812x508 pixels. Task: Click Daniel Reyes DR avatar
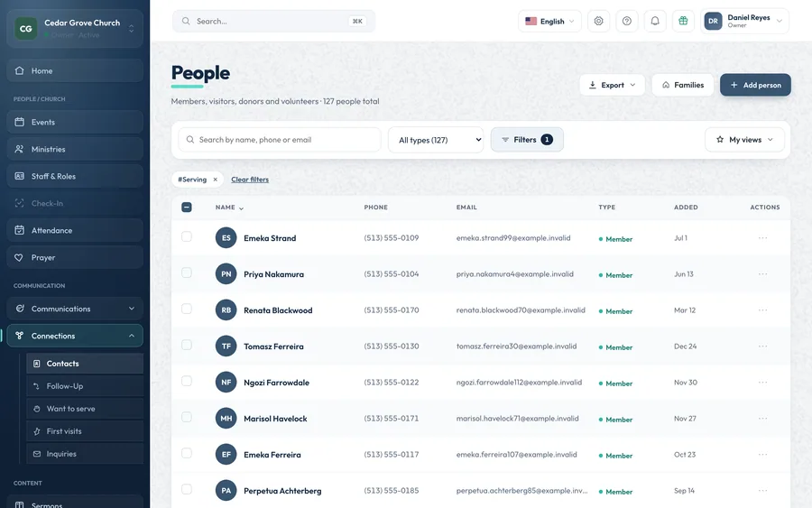(x=713, y=22)
